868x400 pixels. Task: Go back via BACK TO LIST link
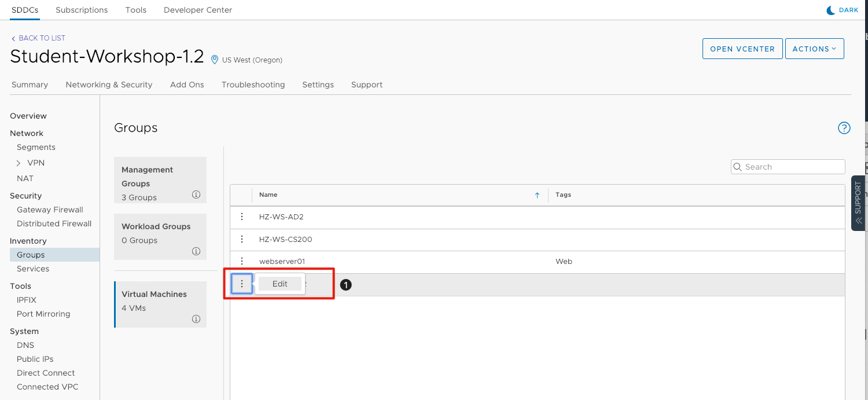tap(38, 38)
